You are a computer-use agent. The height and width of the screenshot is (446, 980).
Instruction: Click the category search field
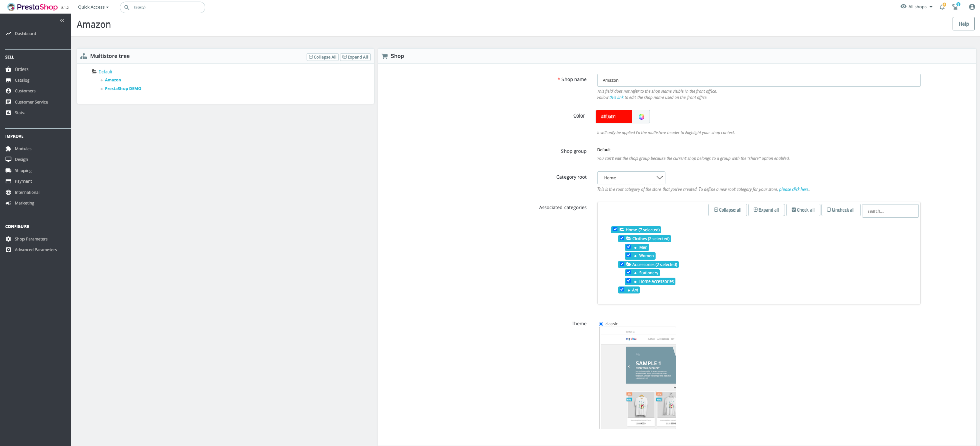pyautogui.click(x=890, y=210)
